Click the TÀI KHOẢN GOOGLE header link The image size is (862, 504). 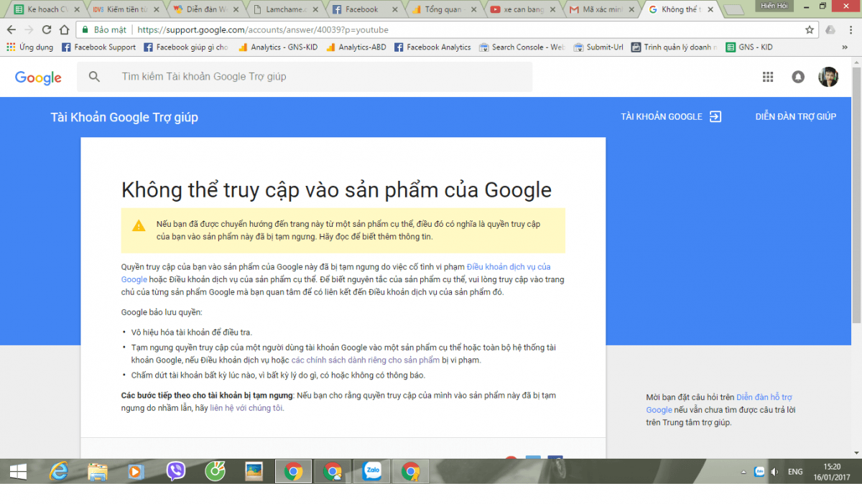pyautogui.click(x=671, y=117)
